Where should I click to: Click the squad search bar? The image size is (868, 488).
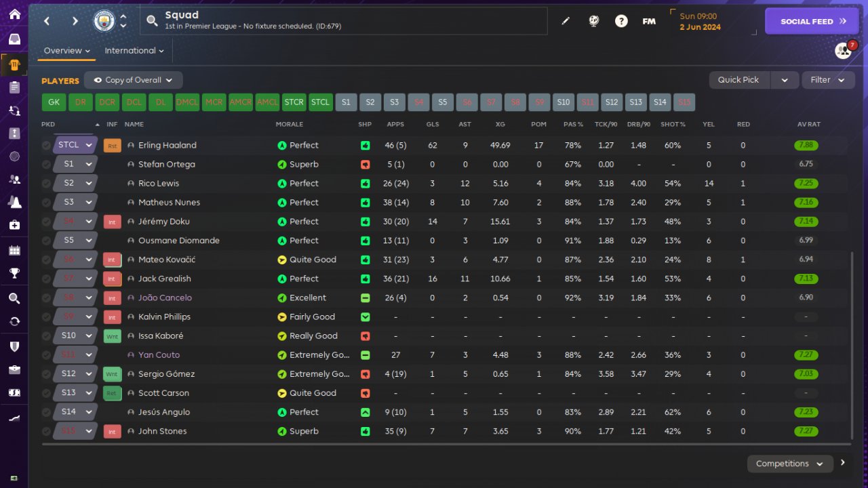pos(344,21)
